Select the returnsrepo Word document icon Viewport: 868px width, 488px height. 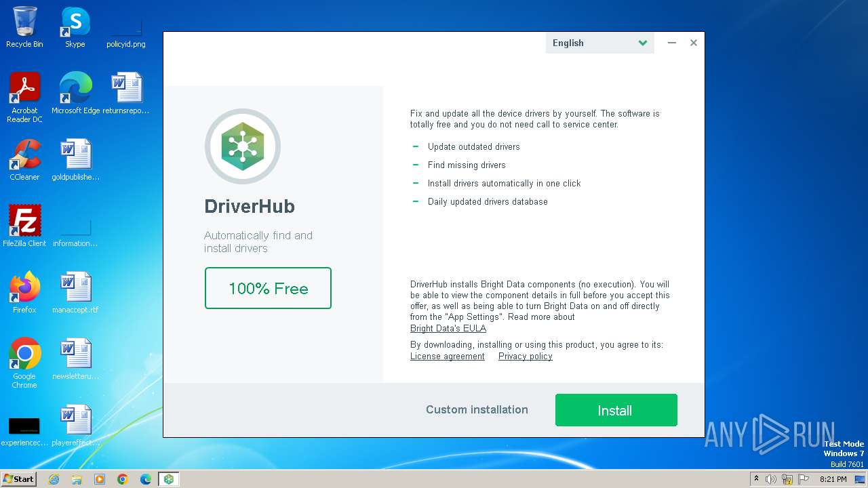pos(126,93)
